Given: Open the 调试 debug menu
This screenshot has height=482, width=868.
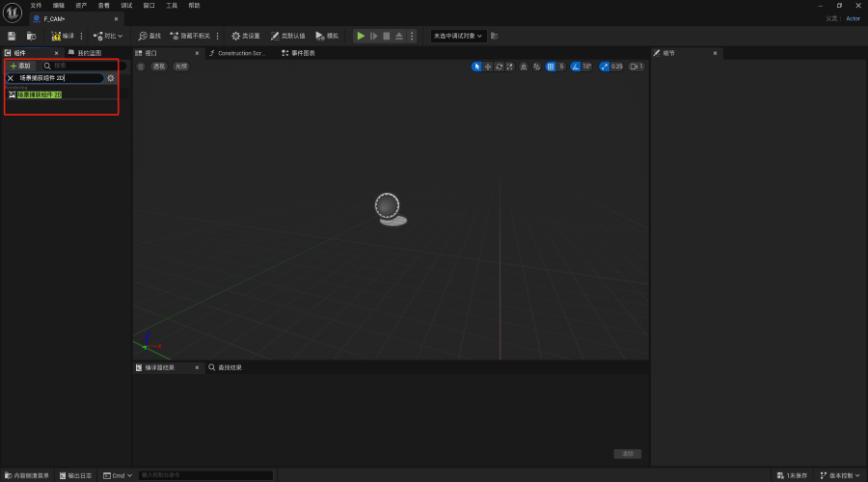Looking at the screenshot, I should coord(126,6).
